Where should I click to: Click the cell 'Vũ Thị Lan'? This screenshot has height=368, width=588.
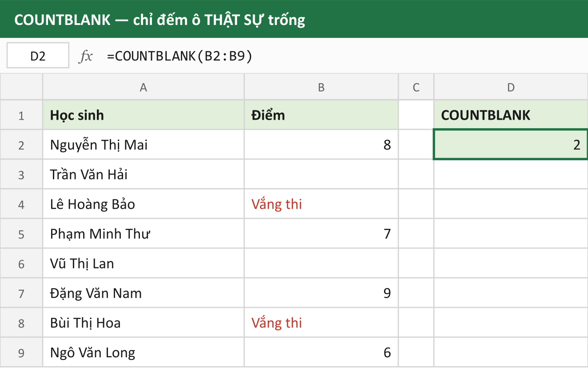(144, 263)
